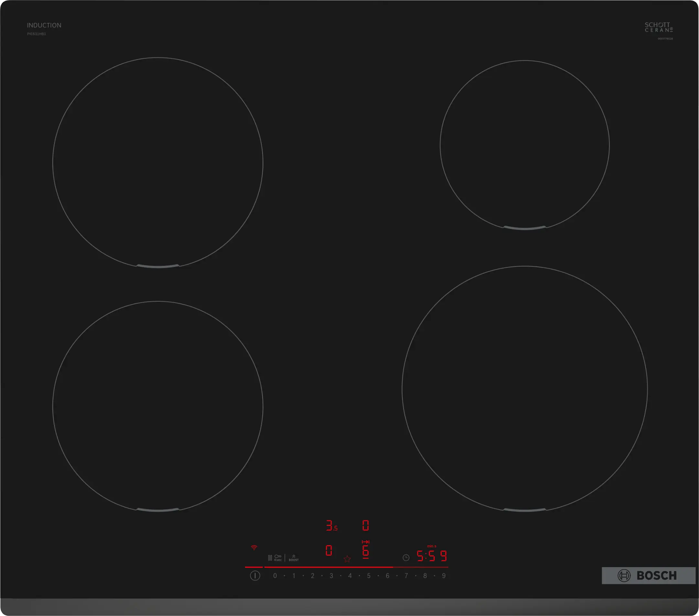
Task: Set power level 7 on the slider
Action: pyautogui.click(x=406, y=576)
